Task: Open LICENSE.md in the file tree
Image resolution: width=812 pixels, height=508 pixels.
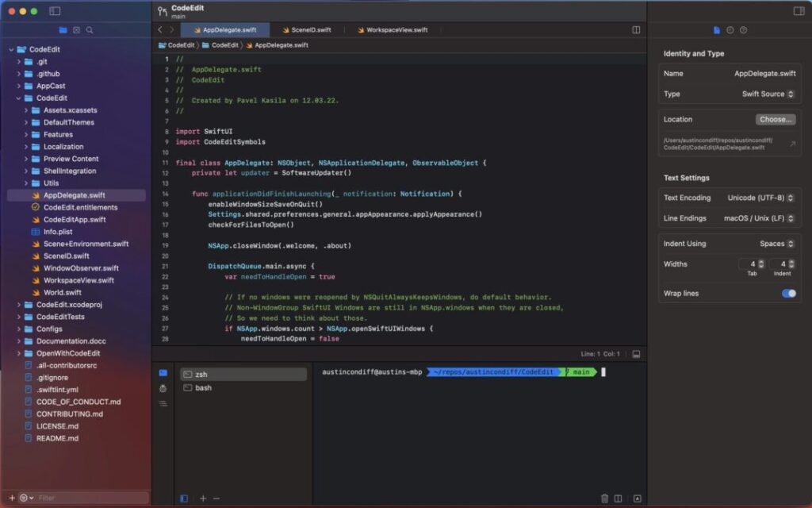Action: click(x=57, y=426)
